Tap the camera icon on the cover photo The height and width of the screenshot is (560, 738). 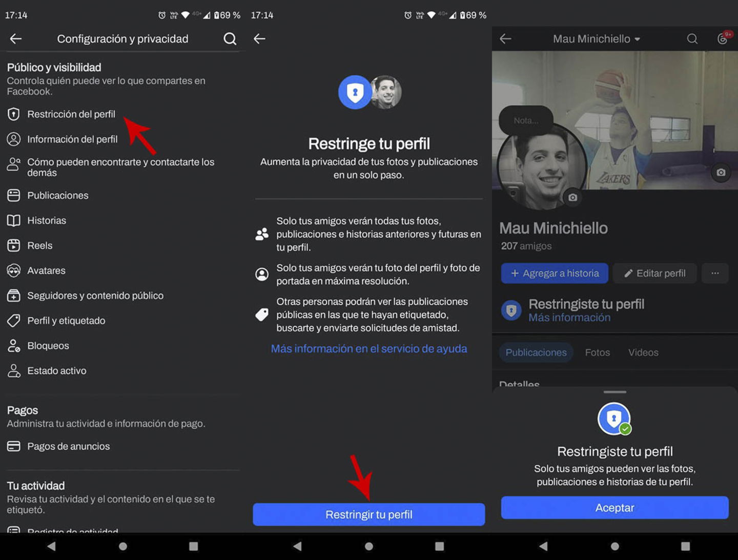721,172
